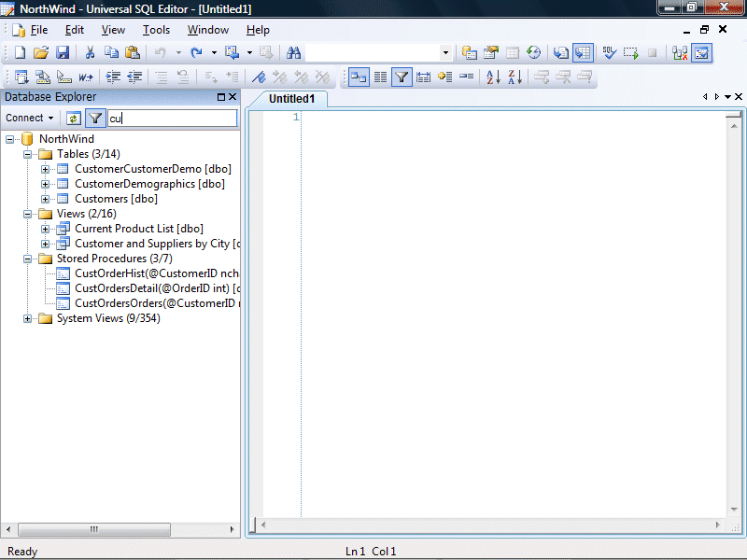Open the View menu
Viewport: 747px width, 560px height.
[113, 30]
